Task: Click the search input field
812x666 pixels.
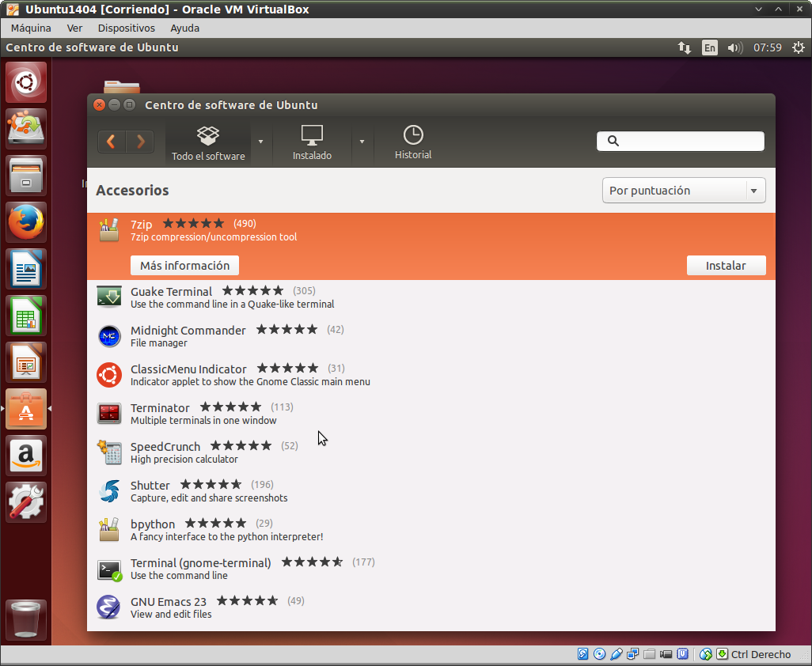Action: point(689,142)
